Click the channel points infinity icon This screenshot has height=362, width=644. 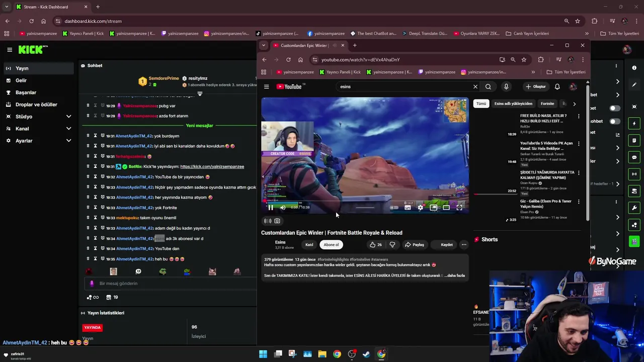pos(93,297)
